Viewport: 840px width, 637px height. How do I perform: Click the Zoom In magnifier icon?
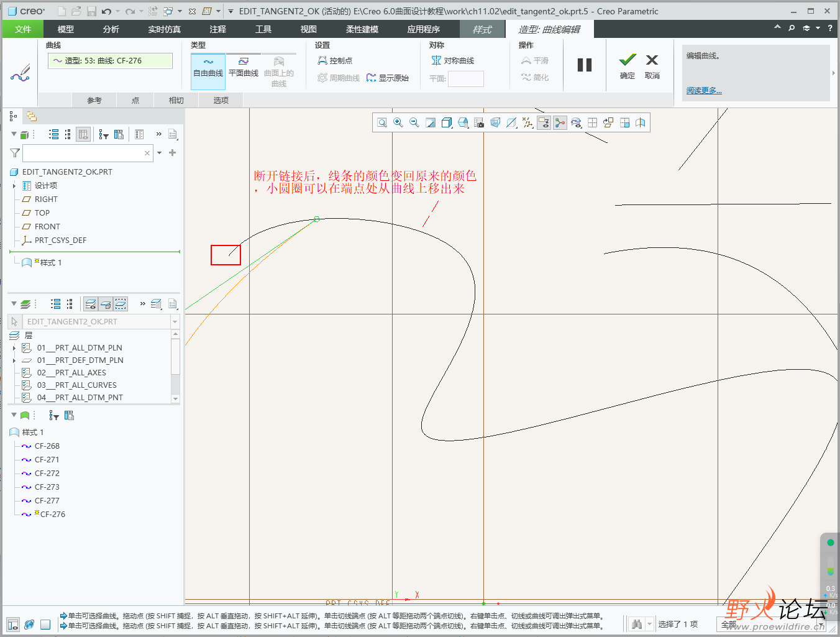pyautogui.click(x=398, y=122)
